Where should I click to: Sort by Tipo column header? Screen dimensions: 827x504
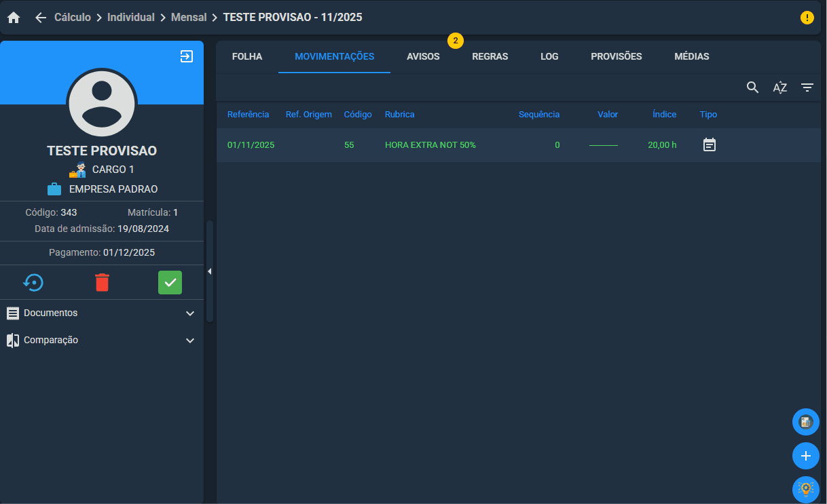click(x=708, y=115)
